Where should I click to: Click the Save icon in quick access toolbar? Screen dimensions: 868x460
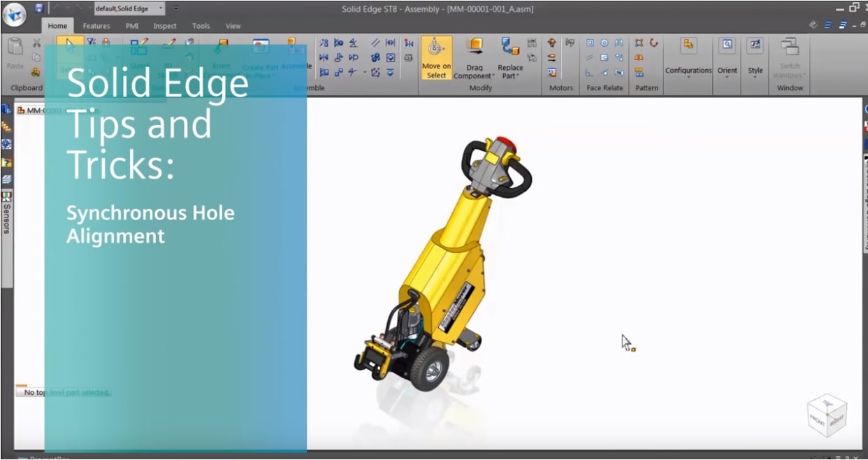[x=39, y=8]
